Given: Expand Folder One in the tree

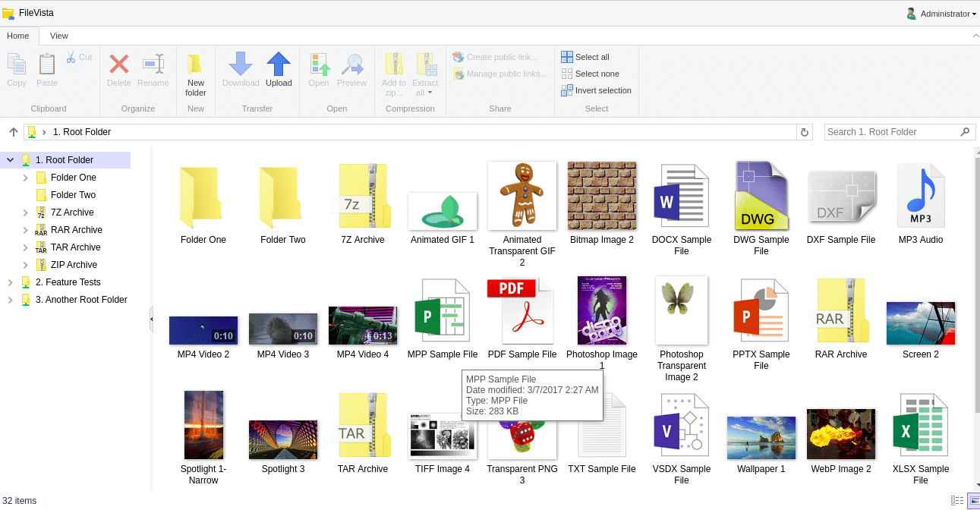Looking at the screenshot, I should (x=25, y=178).
